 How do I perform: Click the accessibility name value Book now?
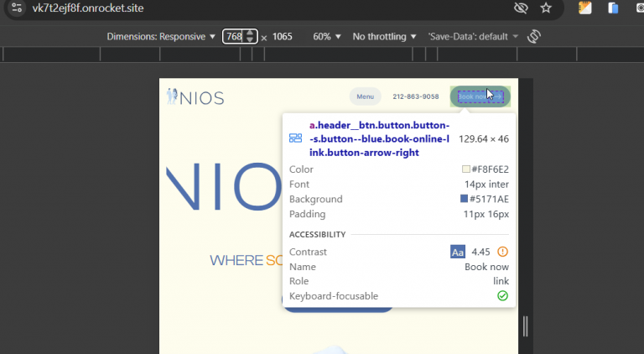[x=486, y=267]
